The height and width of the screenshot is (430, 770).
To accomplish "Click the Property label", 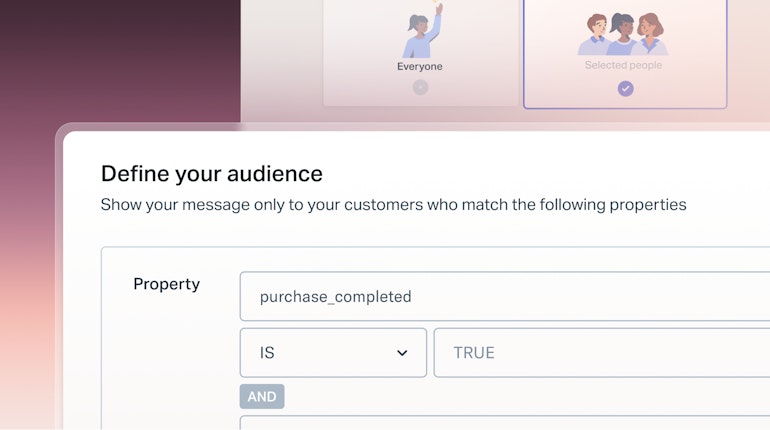I will (x=167, y=284).
